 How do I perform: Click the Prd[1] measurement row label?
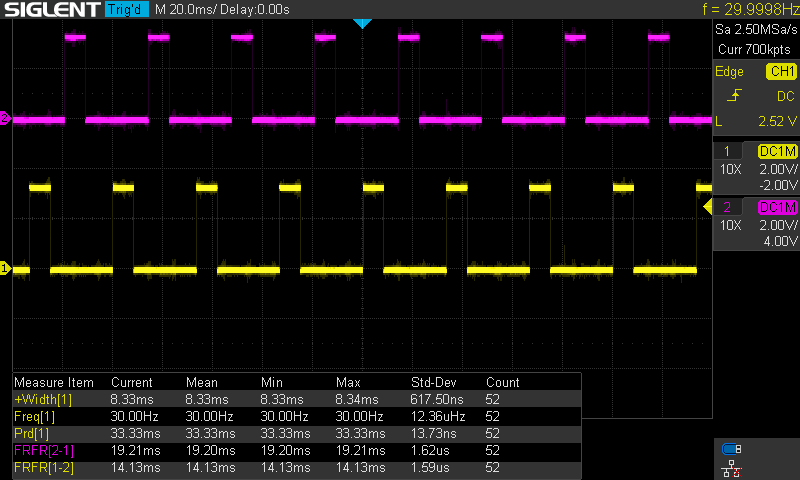[x=31, y=434]
